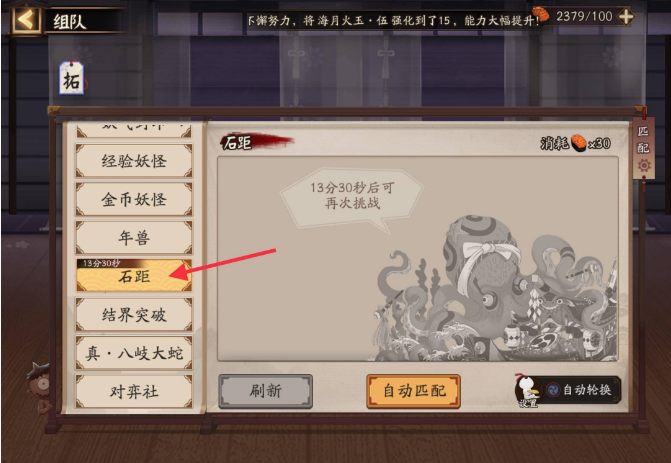The image size is (671, 463).
Task: Select 金币妖怪 in the team list
Action: coord(134,199)
